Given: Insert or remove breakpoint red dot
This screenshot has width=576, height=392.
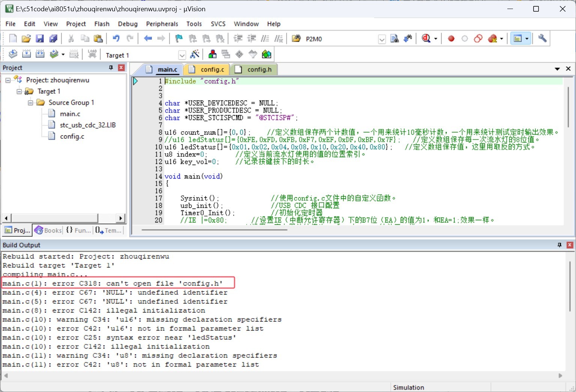Looking at the screenshot, I should tap(451, 39).
